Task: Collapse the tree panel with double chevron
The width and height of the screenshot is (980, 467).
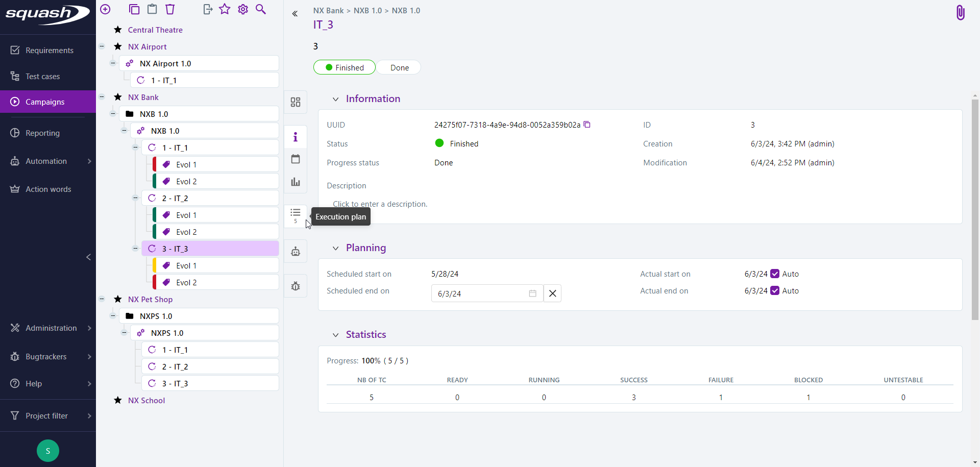Action: pyautogui.click(x=295, y=14)
